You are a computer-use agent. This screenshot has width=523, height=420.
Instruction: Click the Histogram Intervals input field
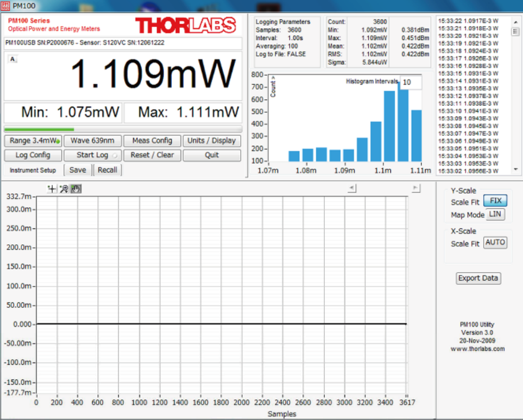coord(411,83)
